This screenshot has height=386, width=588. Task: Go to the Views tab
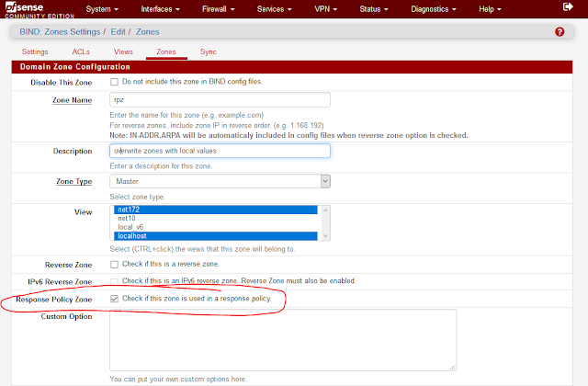coord(123,52)
